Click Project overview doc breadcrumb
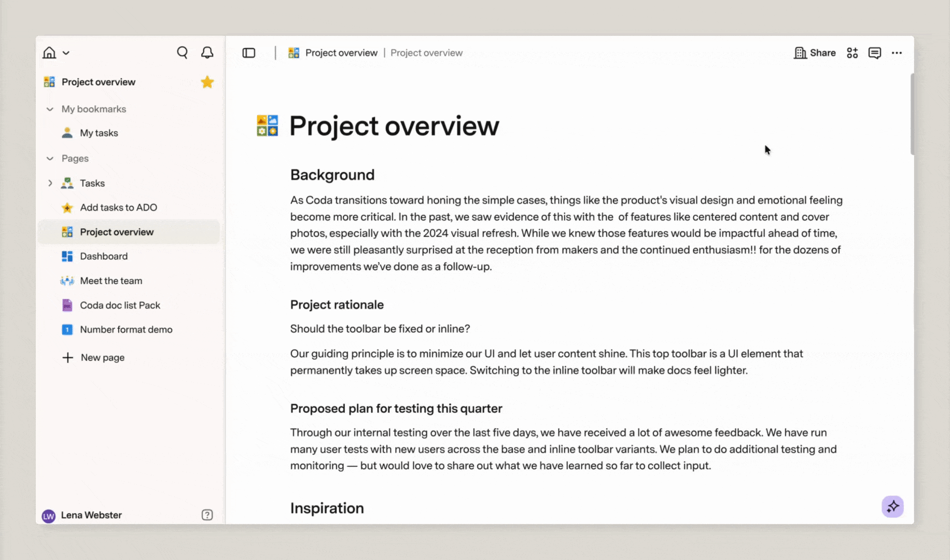This screenshot has width=950, height=560. [x=341, y=53]
